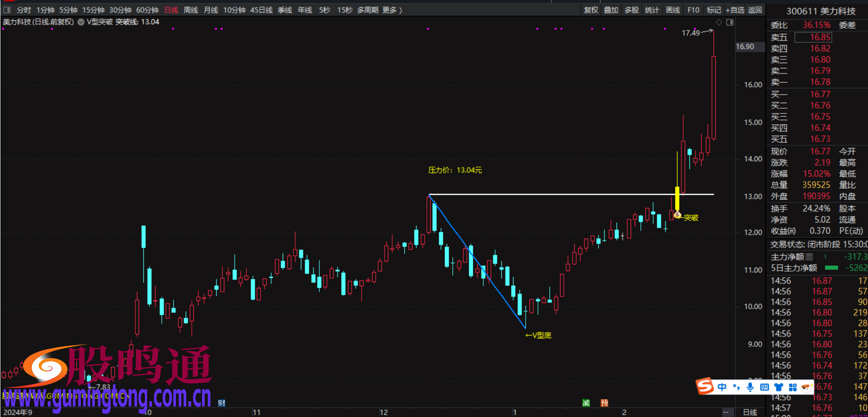Select the 60分钟 timeframe tab
This screenshot has width=868, height=417.
click(x=147, y=10)
